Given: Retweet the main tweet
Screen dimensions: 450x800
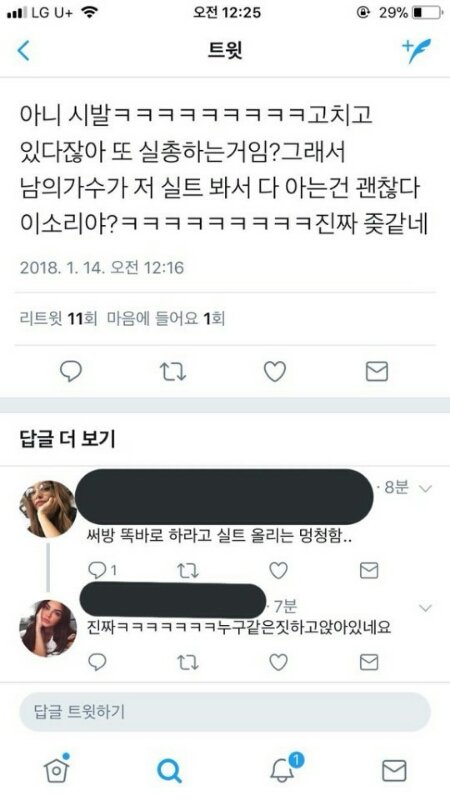Looking at the screenshot, I should pos(173,371).
